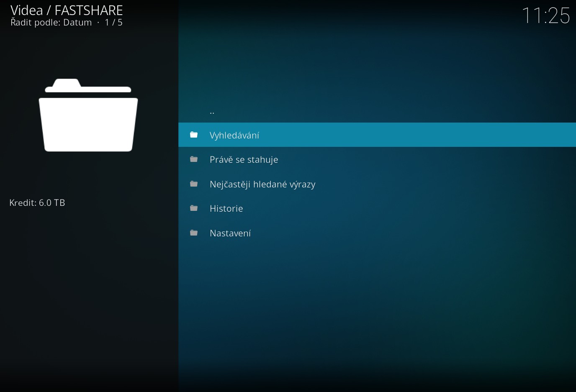This screenshot has width=576, height=392.
Task: Open the Právě se stahuje entry
Action: click(x=377, y=159)
